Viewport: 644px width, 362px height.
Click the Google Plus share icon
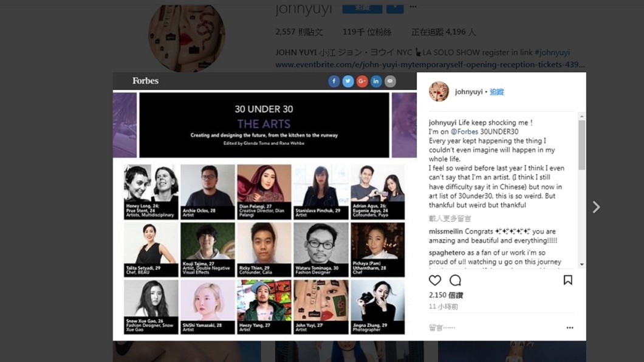point(362,81)
